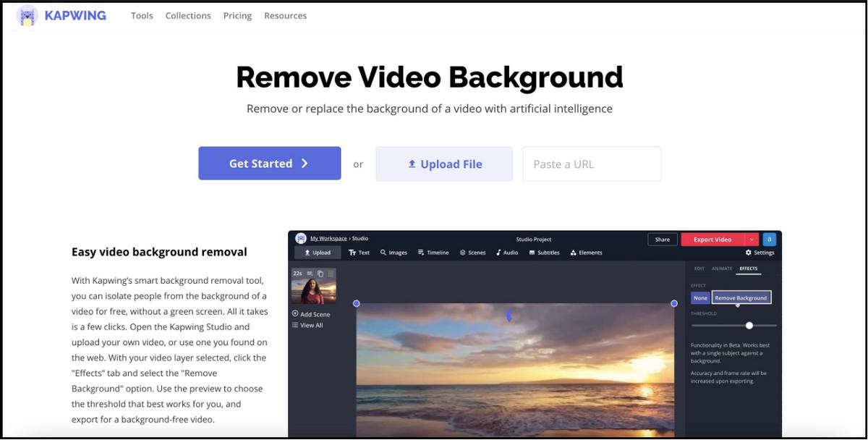Select the None effect option
Viewport: 868px width, 440px height.
point(700,297)
